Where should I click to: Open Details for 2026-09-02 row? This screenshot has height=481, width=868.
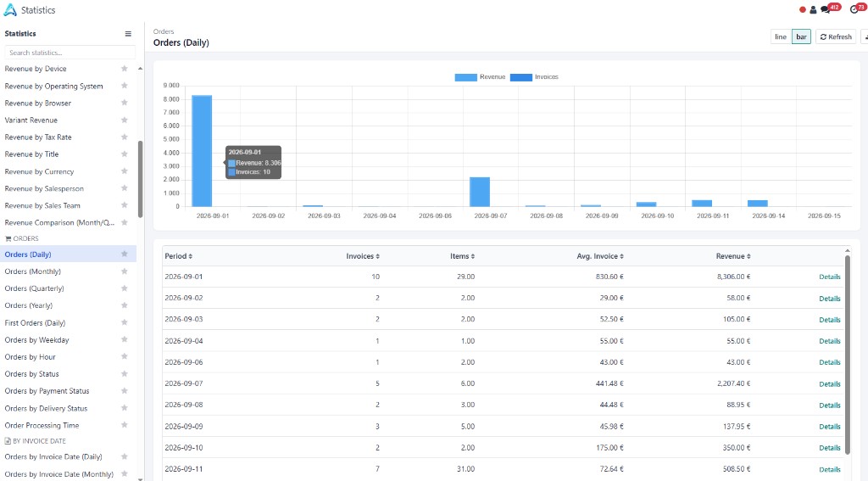coord(829,298)
